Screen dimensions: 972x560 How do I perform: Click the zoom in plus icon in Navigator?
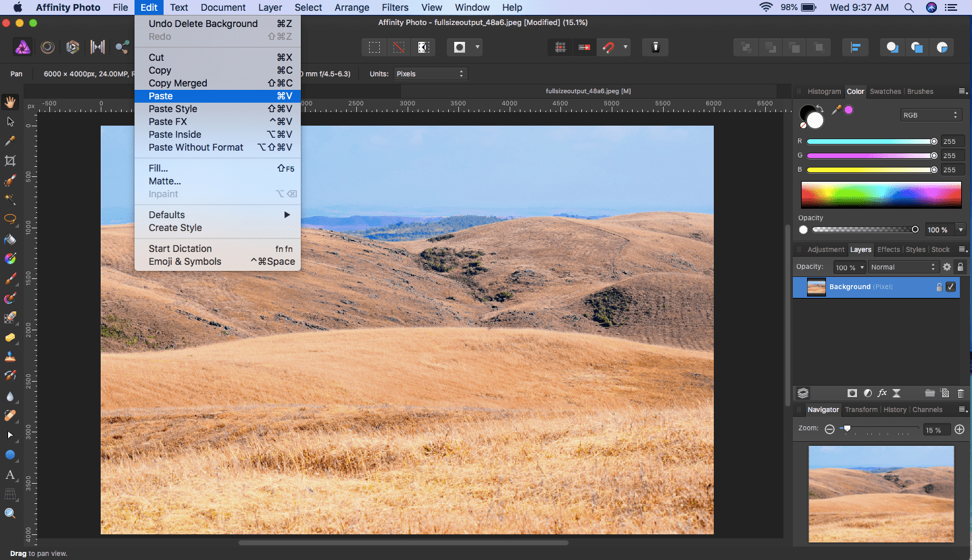pyautogui.click(x=959, y=430)
